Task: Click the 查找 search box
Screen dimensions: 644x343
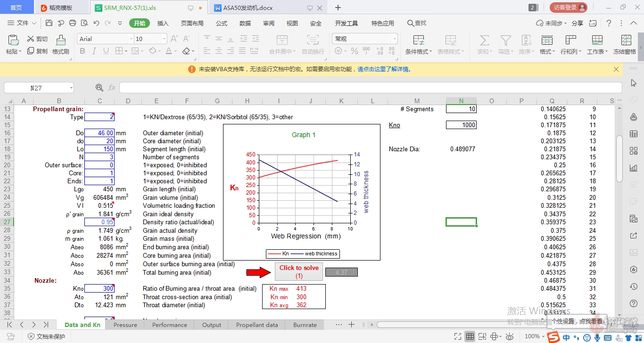Action: coord(417,23)
